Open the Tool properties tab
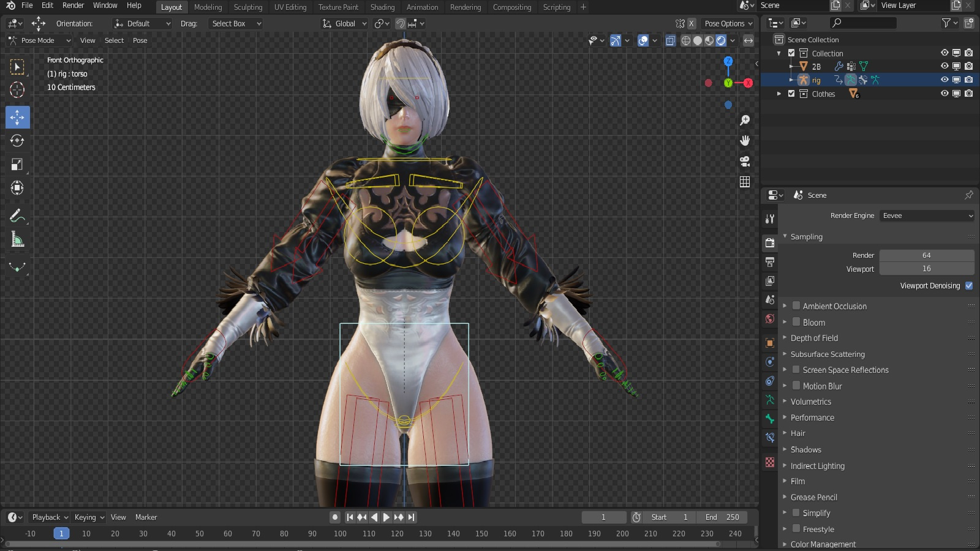 tap(770, 219)
